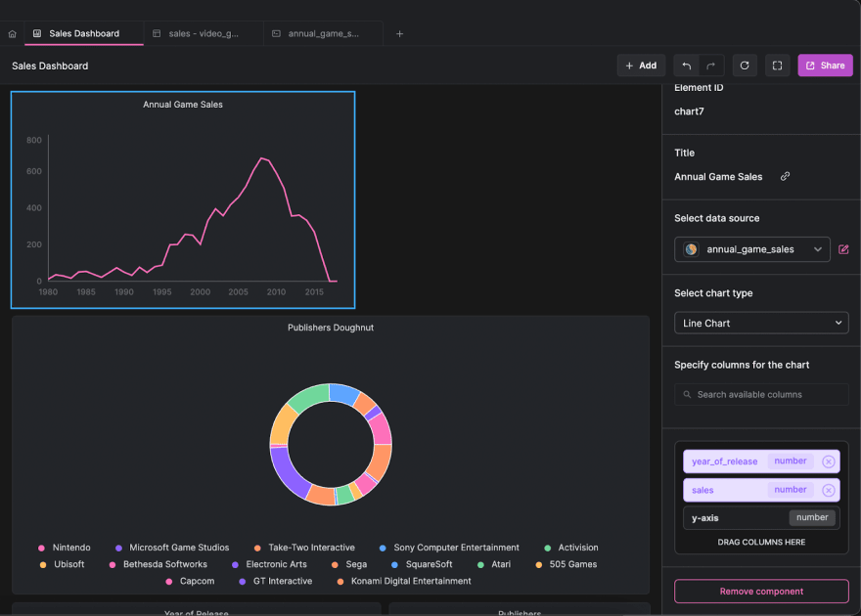Toggle Nintendo in the doughnut legend

[x=65, y=548]
